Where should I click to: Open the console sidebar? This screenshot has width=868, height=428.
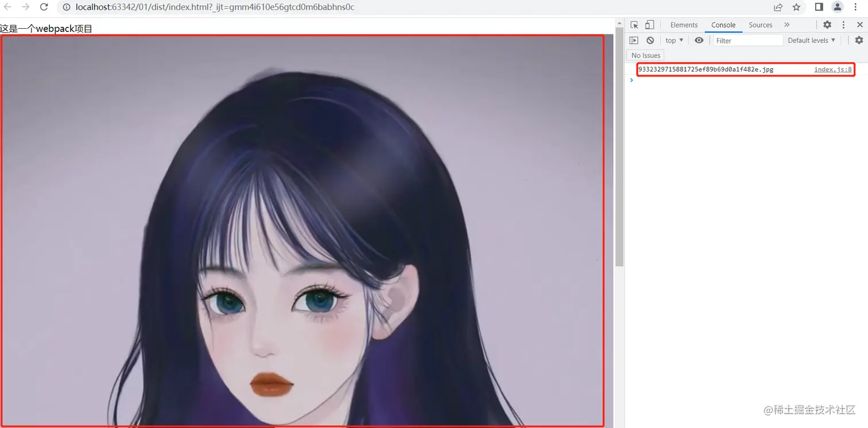(634, 40)
